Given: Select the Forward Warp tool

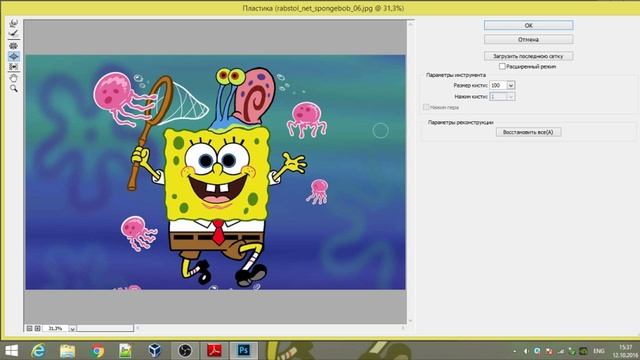Looking at the screenshot, I should pyautogui.click(x=13, y=23).
